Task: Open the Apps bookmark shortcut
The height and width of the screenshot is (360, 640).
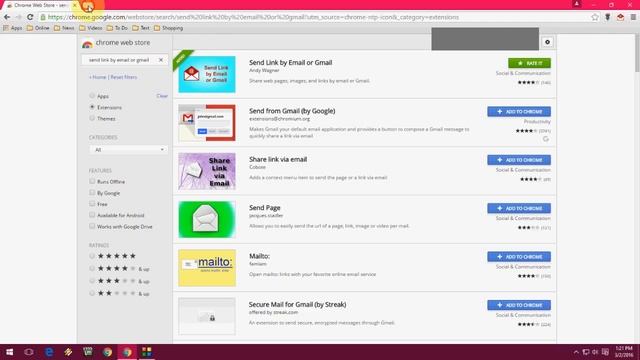Action: [13, 28]
